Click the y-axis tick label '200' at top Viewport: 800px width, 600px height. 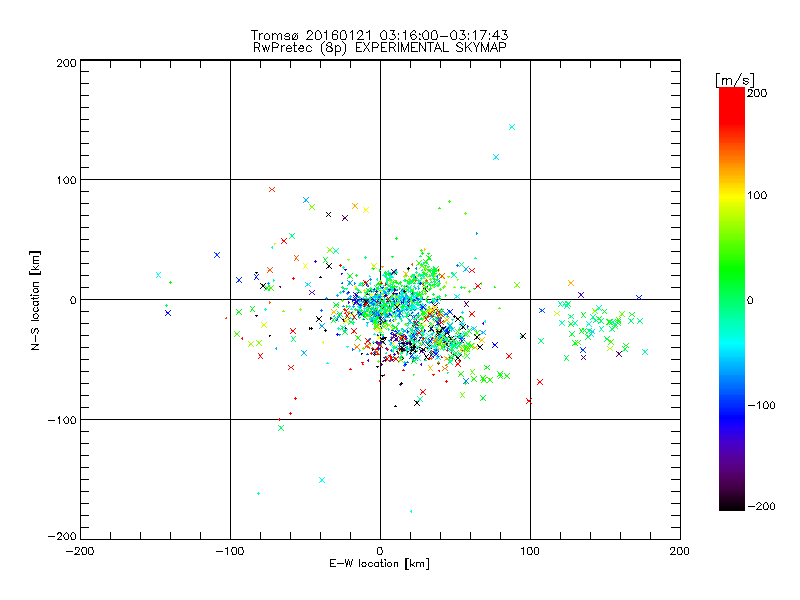[x=66, y=63]
